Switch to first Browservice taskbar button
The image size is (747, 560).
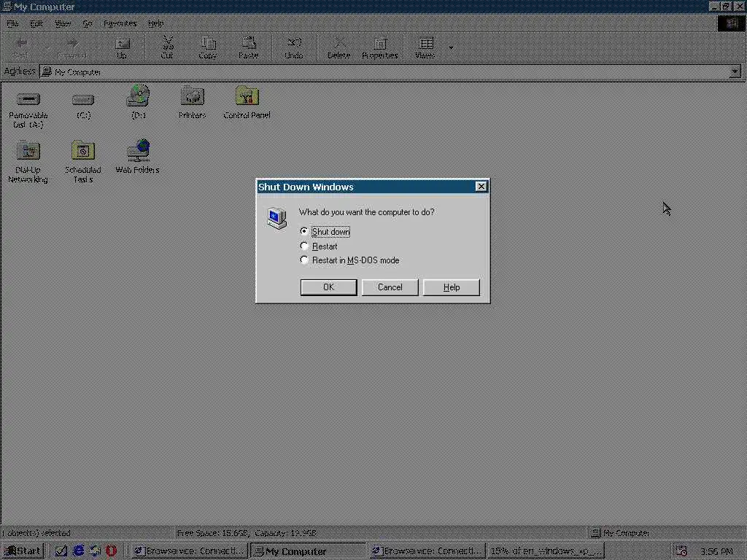tap(189, 551)
